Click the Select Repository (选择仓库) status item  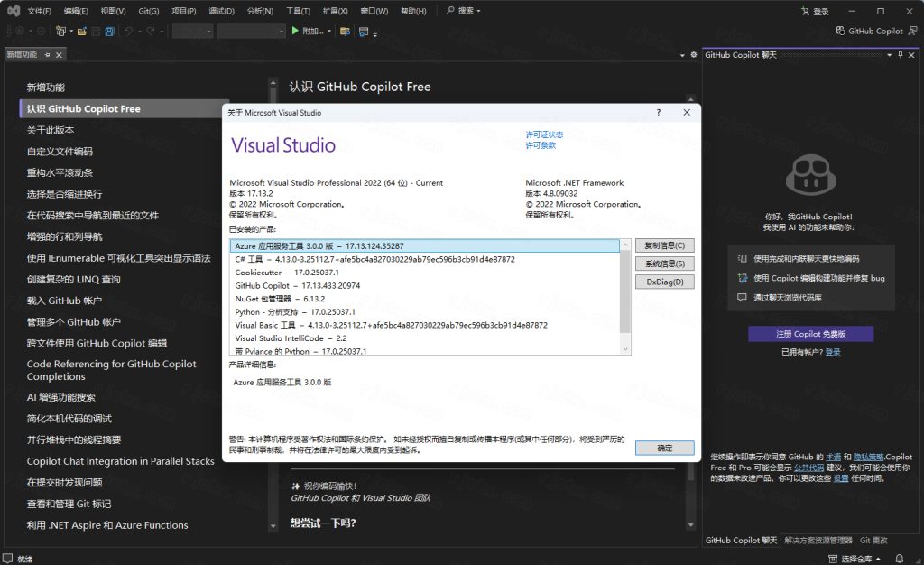[x=855, y=559]
